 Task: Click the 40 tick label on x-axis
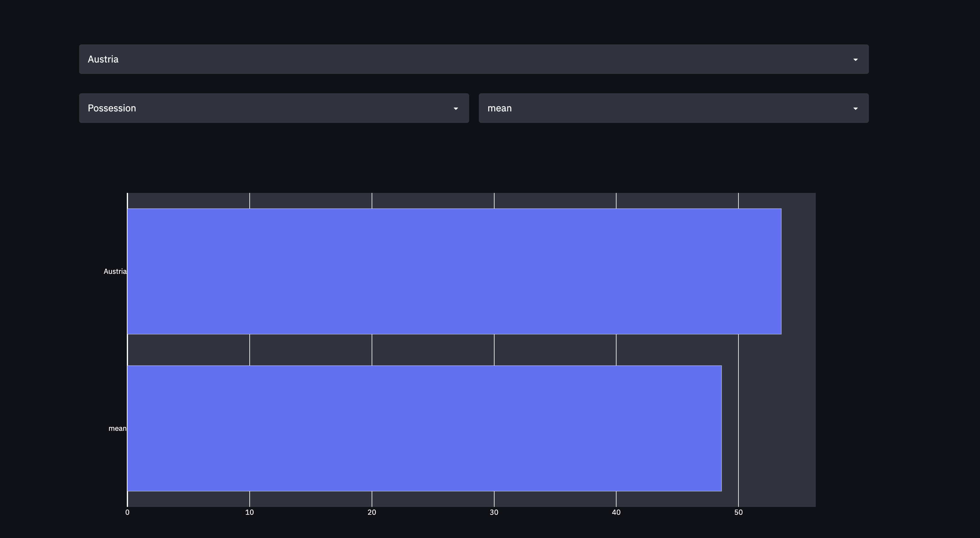616,513
